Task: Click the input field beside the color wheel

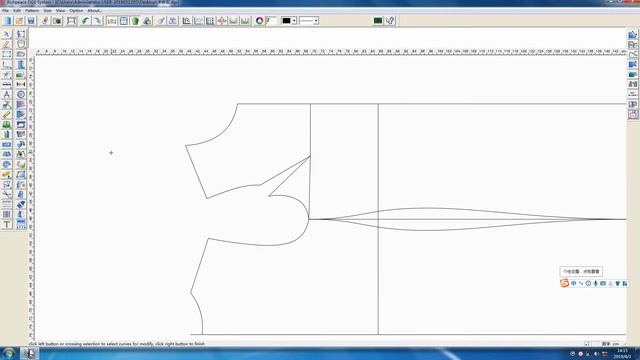Action: [271, 20]
